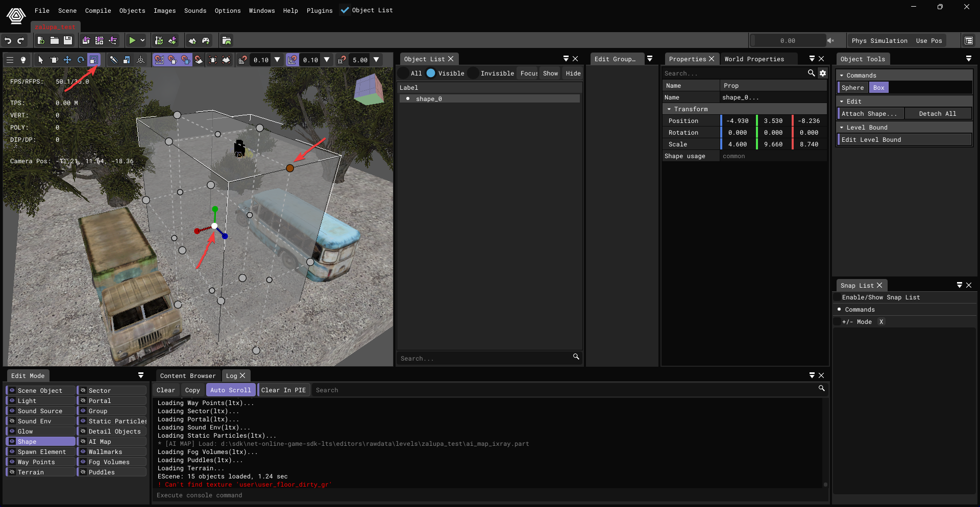Select the Scale tool in viewport toolbar

94,60
